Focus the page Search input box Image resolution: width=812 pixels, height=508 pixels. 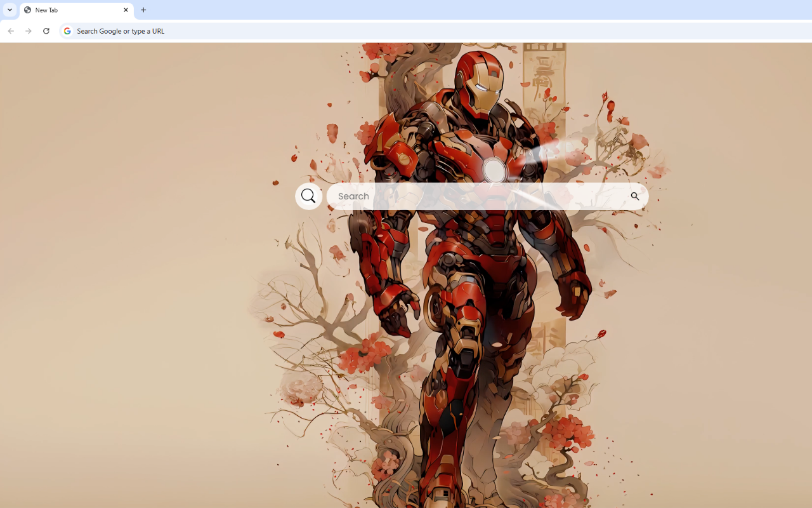click(487, 196)
